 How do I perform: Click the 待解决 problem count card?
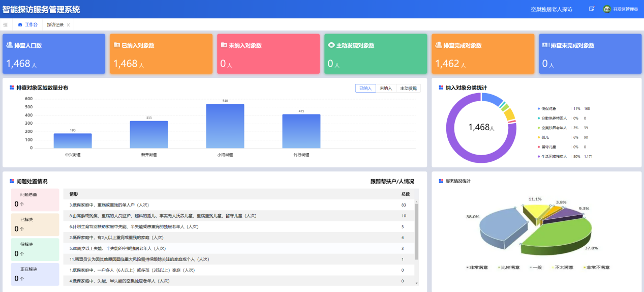(x=35, y=249)
